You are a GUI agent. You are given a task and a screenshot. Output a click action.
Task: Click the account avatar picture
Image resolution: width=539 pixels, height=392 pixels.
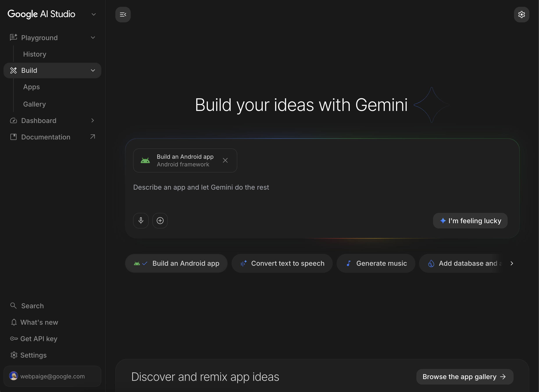pyautogui.click(x=14, y=376)
